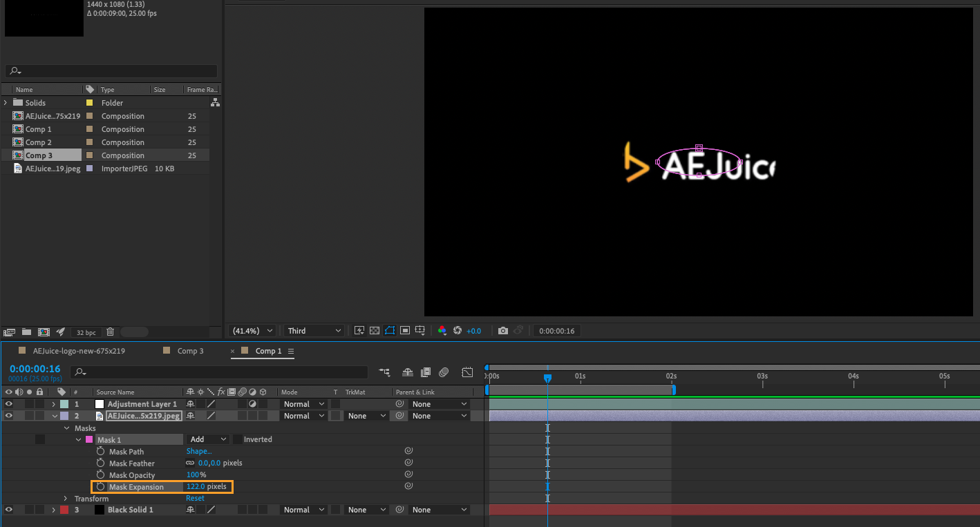The width and height of the screenshot is (980, 527).
Task: Toggle the transparency grid in viewer
Action: (374, 331)
